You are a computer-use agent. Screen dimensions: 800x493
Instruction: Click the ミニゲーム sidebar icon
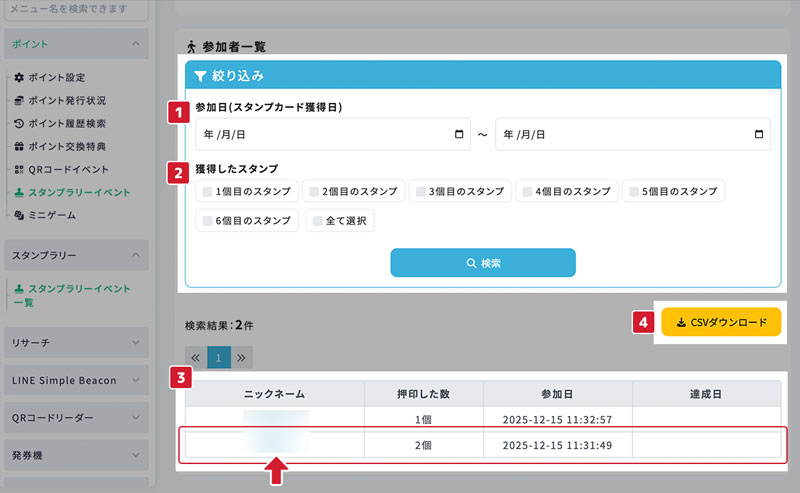pyautogui.click(x=19, y=216)
